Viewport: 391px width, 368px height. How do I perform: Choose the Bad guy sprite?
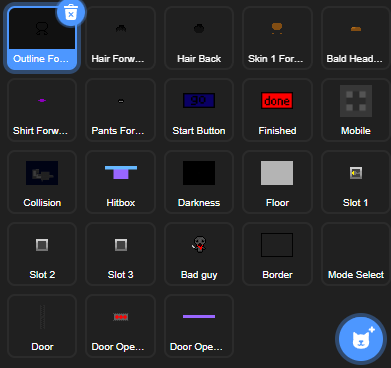coord(199,254)
